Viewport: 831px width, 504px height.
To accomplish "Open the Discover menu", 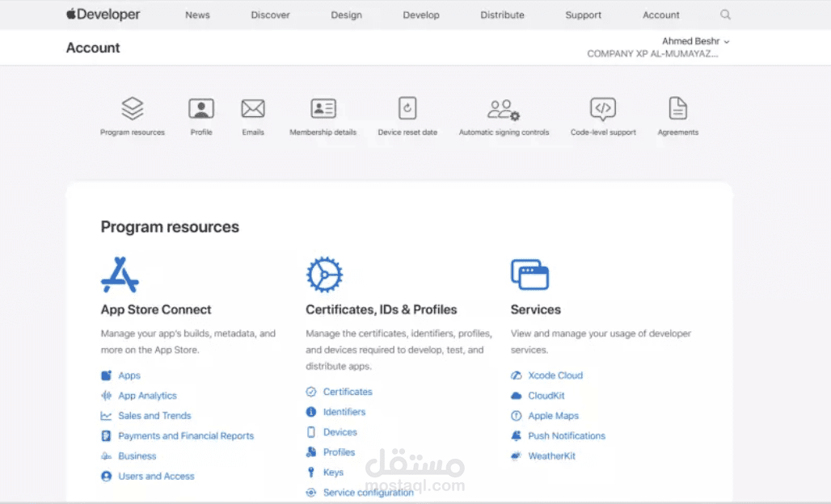I will pyautogui.click(x=270, y=15).
